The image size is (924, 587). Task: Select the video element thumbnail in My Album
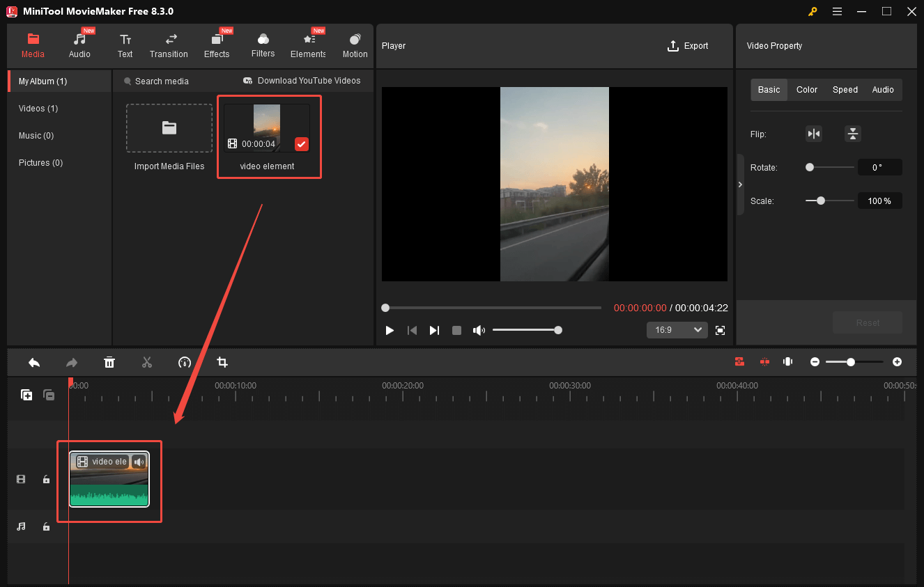click(268, 125)
